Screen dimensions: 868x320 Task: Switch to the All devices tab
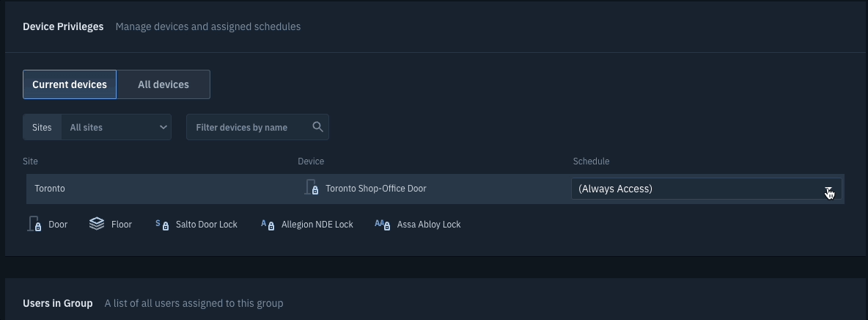(163, 84)
